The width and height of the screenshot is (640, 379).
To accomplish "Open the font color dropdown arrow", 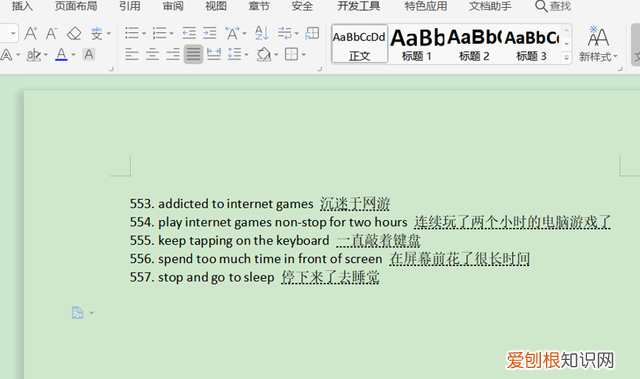I will click(73, 55).
